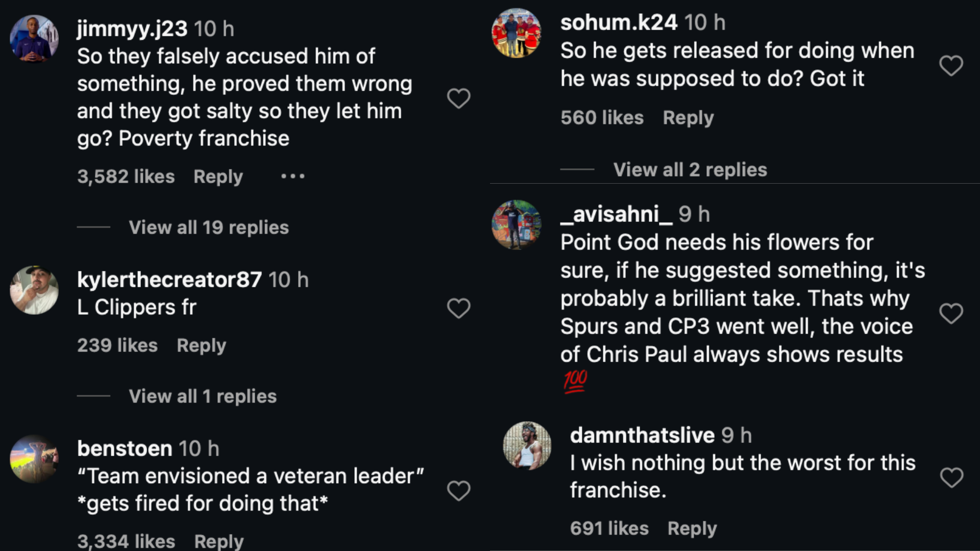Image resolution: width=980 pixels, height=551 pixels.
Task: Show 'View all 2 replies' under sohum.k24
Action: (690, 170)
